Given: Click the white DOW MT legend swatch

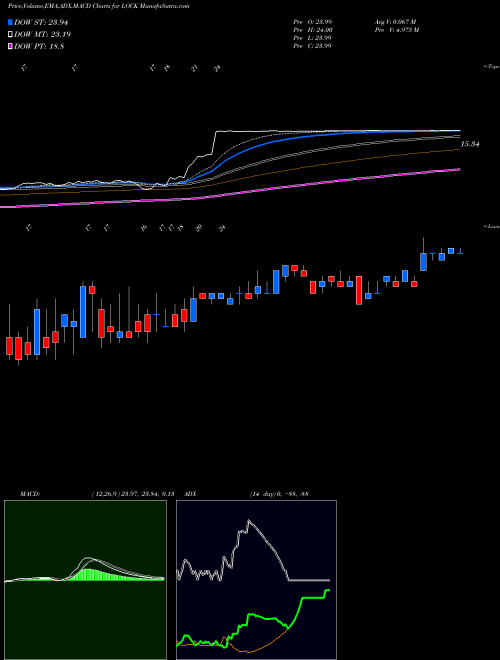Looking at the screenshot, I should 11,35.
